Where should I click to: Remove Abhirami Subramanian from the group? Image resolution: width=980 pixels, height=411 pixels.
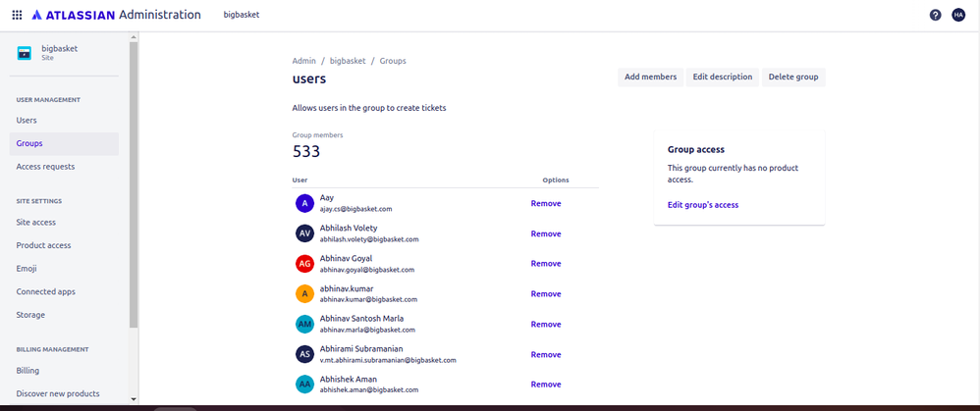546,354
